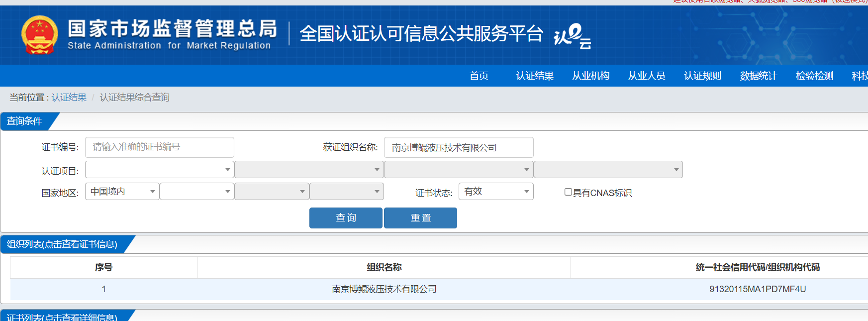Image resolution: width=868 pixels, height=321 pixels.
Task: Click credit code 91320115MA1PD7MF4U
Action: 758,289
